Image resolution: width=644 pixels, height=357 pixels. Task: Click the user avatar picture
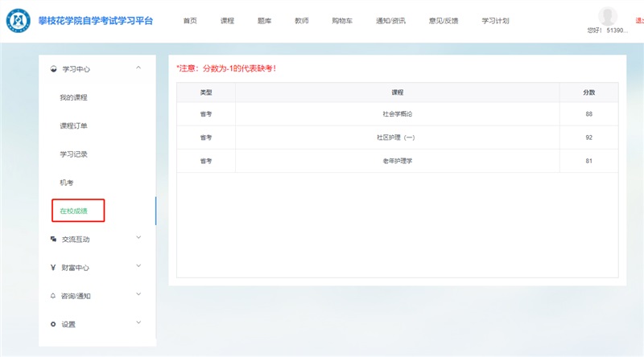608,16
